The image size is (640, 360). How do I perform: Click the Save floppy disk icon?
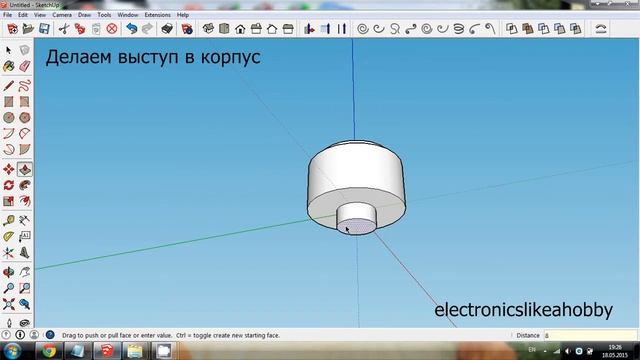(44, 29)
